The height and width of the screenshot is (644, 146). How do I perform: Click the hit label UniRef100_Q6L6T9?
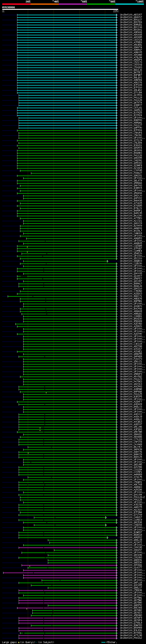click(x=131, y=180)
